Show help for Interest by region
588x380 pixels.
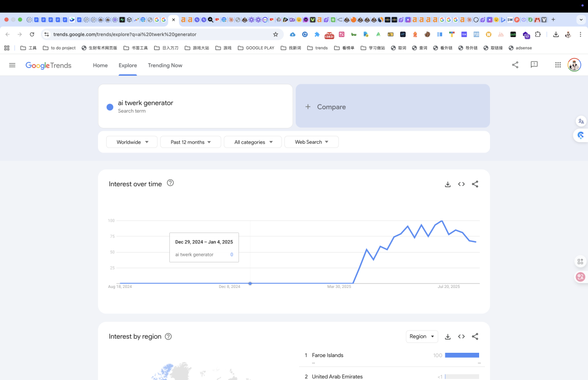pyautogui.click(x=168, y=336)
